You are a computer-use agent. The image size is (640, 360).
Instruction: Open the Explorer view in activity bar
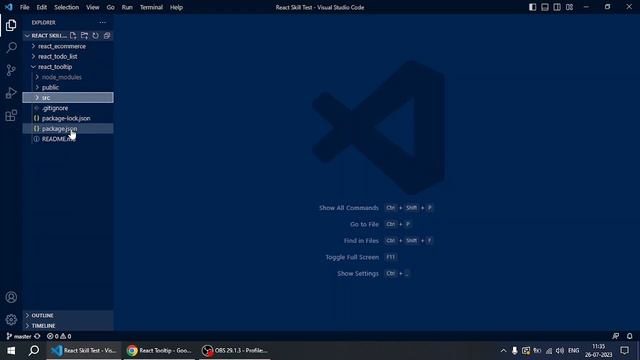point(11,25)
